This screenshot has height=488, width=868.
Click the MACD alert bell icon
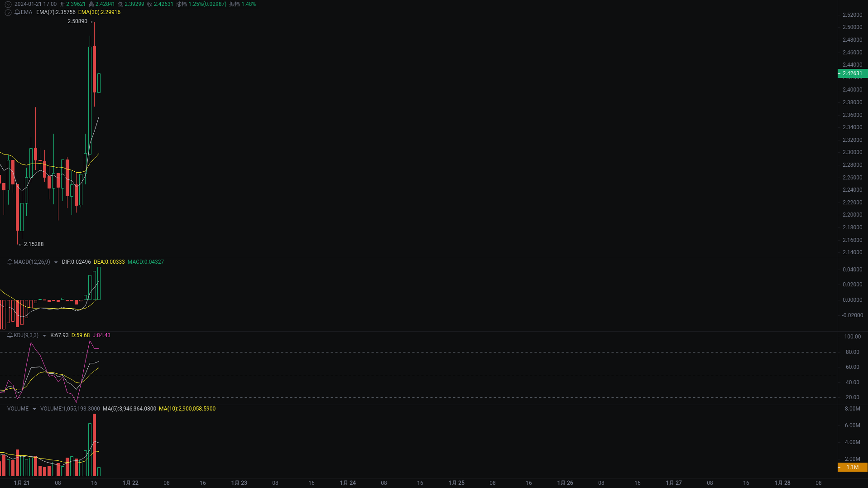[10, 262]
